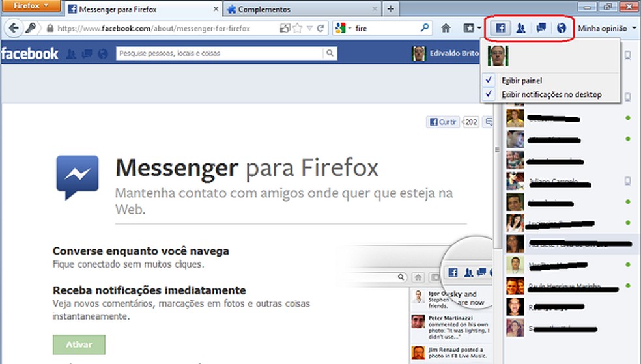Click the puzzle icon on Complementos tab
Screen dimensions: 641x364
coord(231,9)
